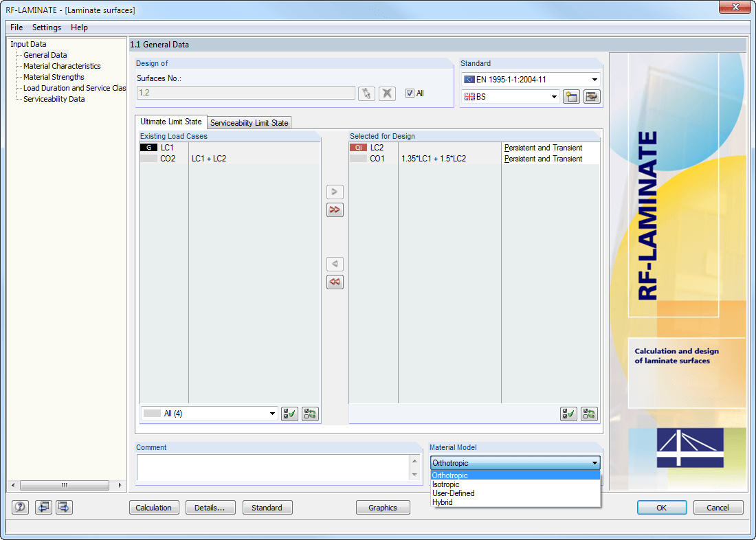Choose Isotropic from the material model list

click(515, 484)
